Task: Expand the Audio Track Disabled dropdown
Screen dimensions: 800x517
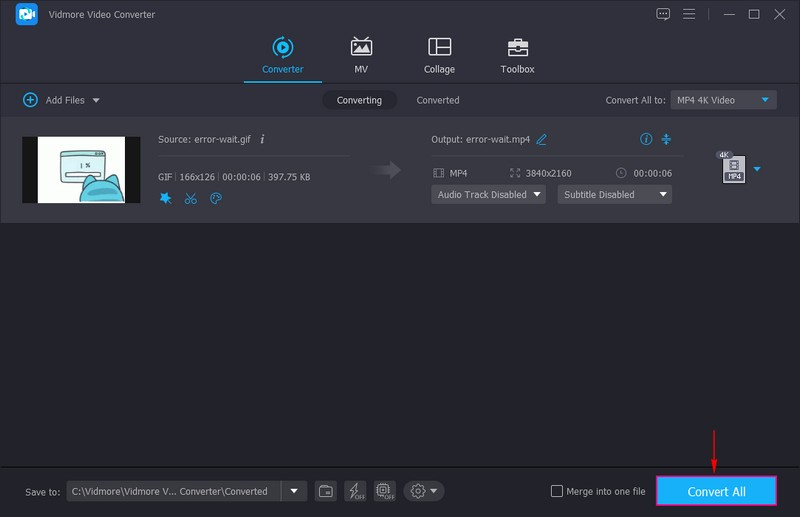Action: (488, 195)
